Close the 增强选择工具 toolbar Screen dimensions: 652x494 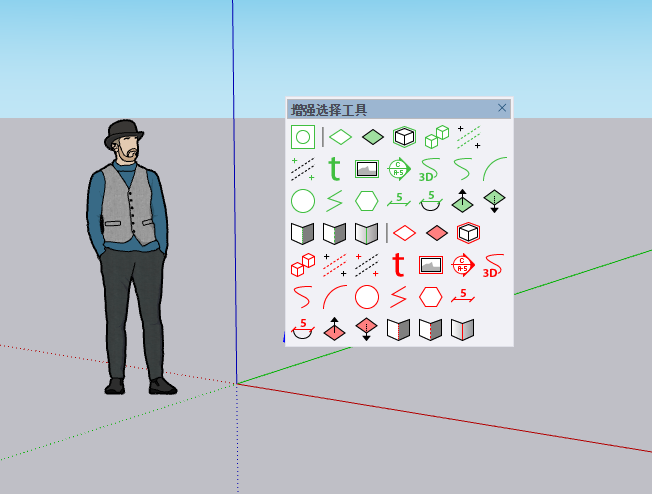pyautogui.click(x=502, y=108)
